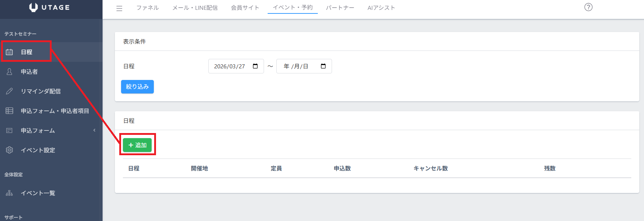Open the help question mark icon
Screen dimensions: 644x221
pos(588,7)
